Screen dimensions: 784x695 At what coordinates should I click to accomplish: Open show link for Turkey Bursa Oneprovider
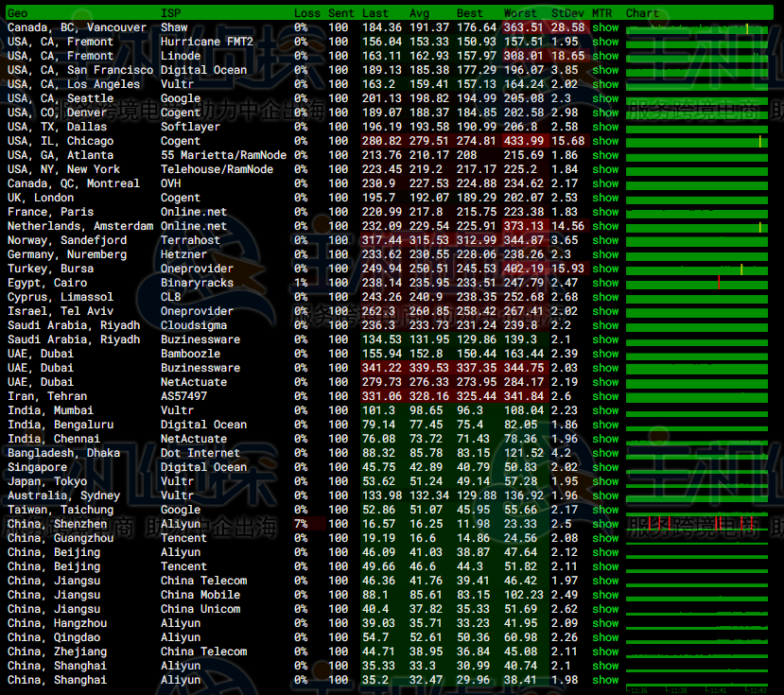(605, 269)
